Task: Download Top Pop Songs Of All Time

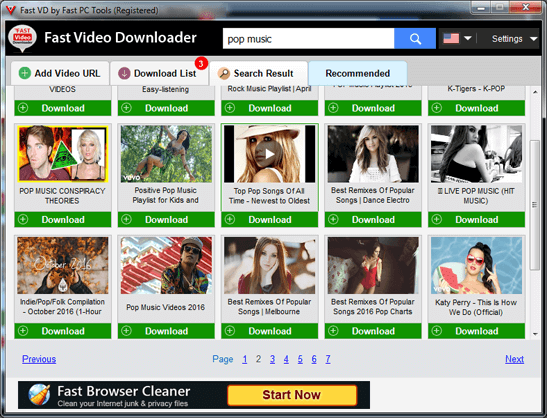Action: point(270,219)
